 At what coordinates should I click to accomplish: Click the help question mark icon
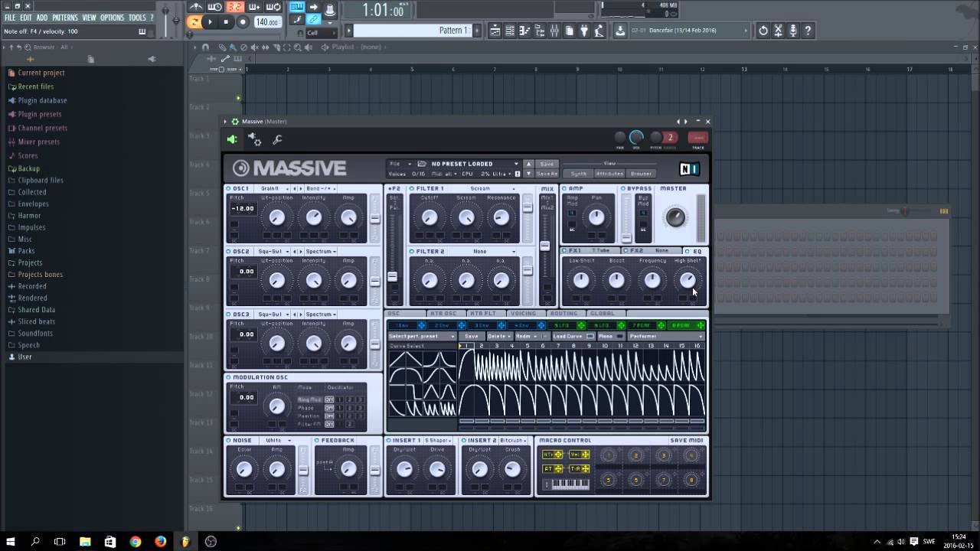[x=808, y=31]
